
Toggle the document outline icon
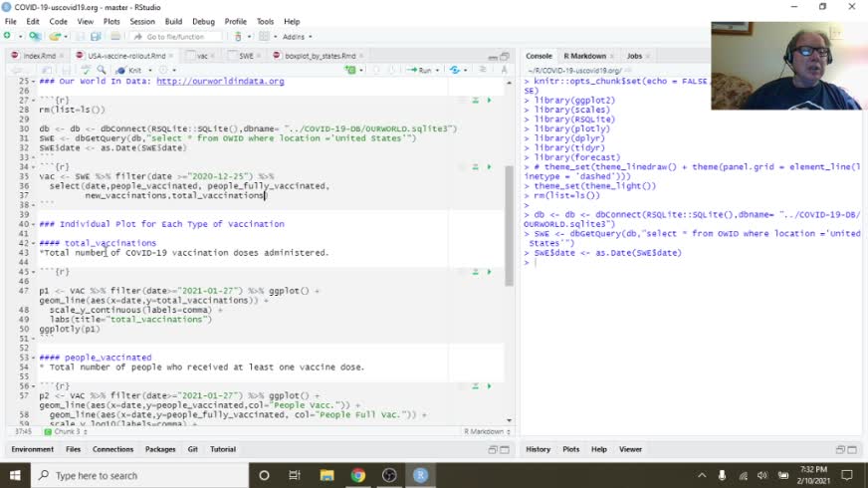482,70
